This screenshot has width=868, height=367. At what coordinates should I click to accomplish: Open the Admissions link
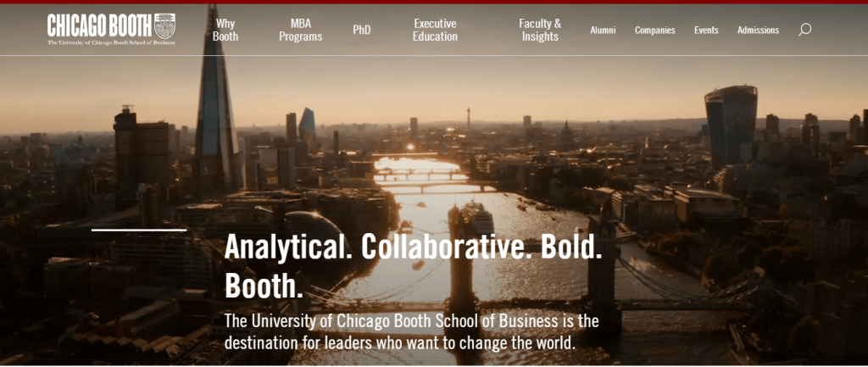point(758,31)
